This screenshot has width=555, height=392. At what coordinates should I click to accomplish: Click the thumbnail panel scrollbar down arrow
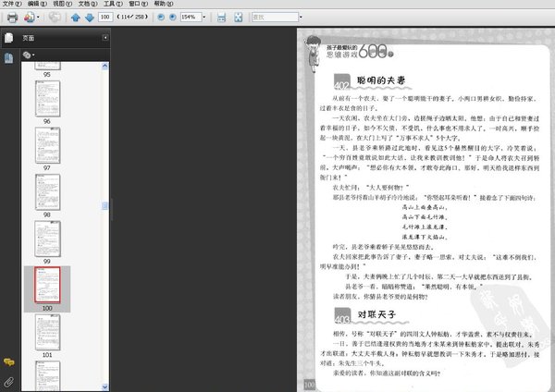point(105,387)
